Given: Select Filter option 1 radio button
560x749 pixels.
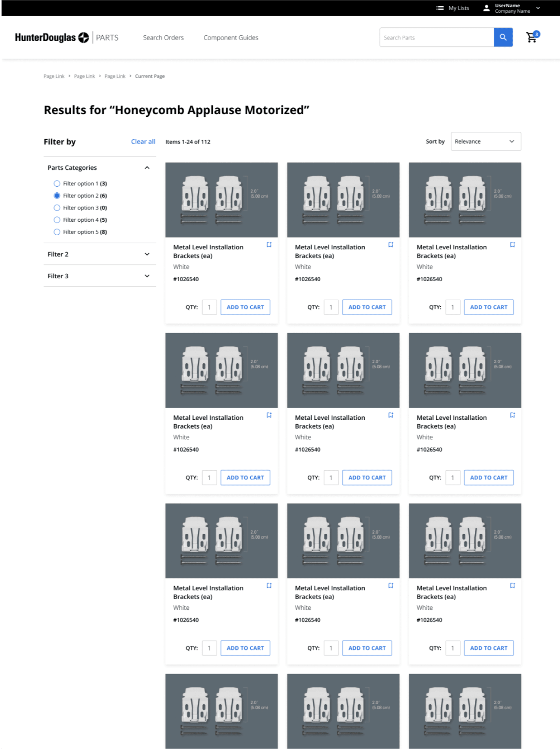Looking at the screenshot, I should 57,183.
